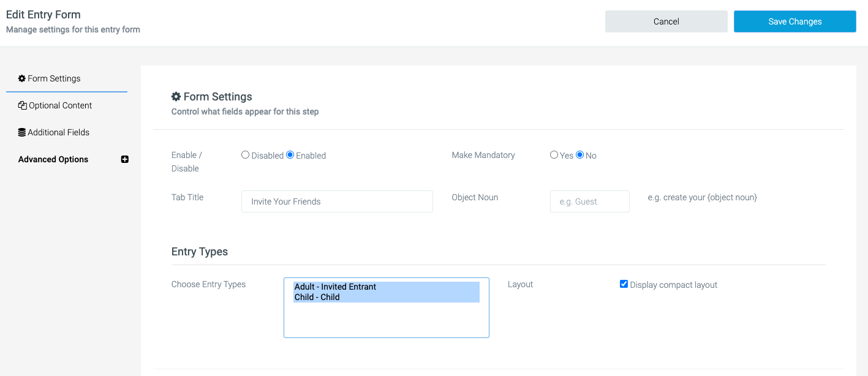Select the Enabled radio button

click(x=290, y=155)
